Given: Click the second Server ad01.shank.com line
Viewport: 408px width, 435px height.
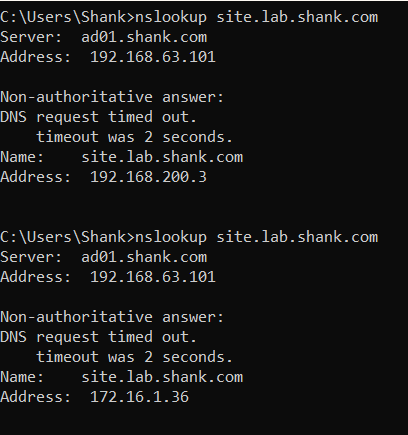Looking at the screenshot, I should 104,257.
